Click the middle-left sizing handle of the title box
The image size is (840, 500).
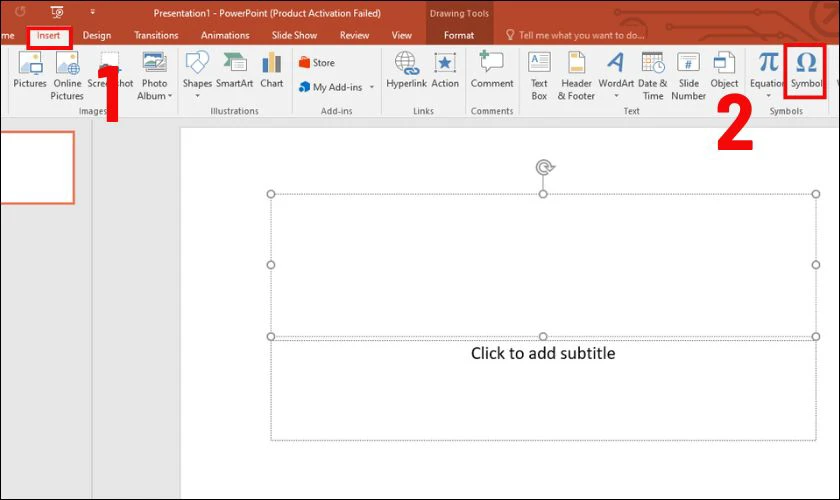pyautogui.click(x=271, y=265)
